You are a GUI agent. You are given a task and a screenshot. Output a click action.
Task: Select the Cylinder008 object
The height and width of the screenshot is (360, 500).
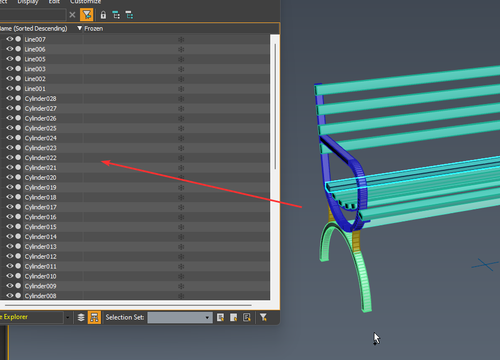[40, 296]
